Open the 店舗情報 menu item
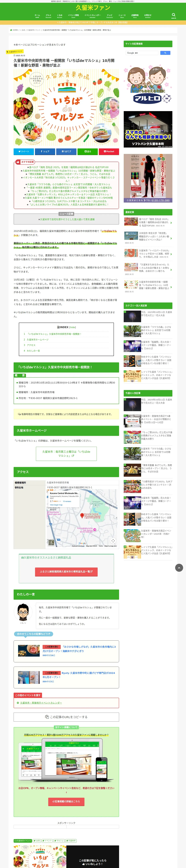The image size is (186, 868). tap(135, 16)
